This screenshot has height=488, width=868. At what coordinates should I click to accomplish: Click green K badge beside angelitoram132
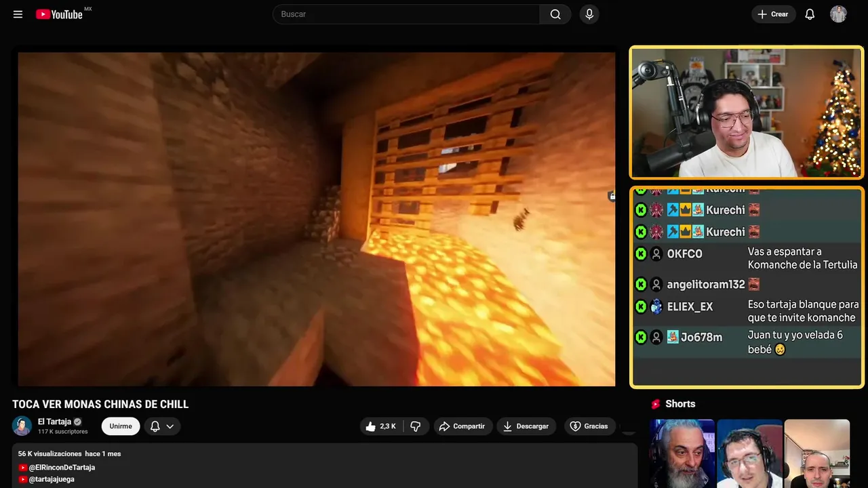[x=641, y=285]
